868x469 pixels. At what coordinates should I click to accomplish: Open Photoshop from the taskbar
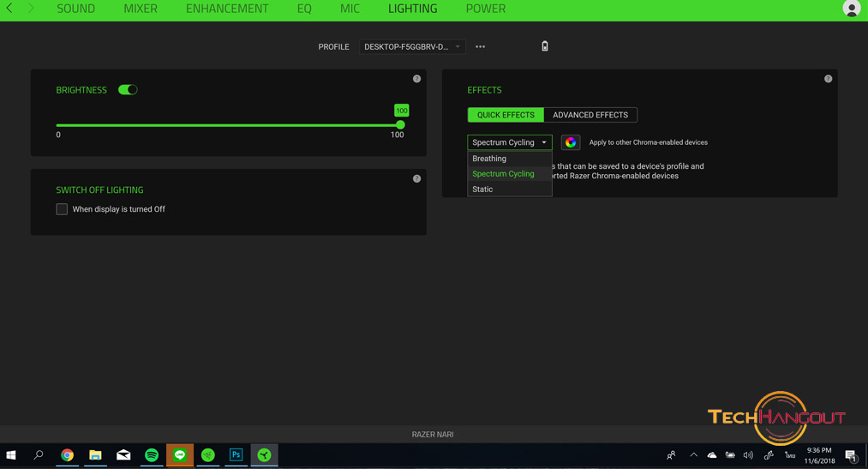tap(236, 455)
